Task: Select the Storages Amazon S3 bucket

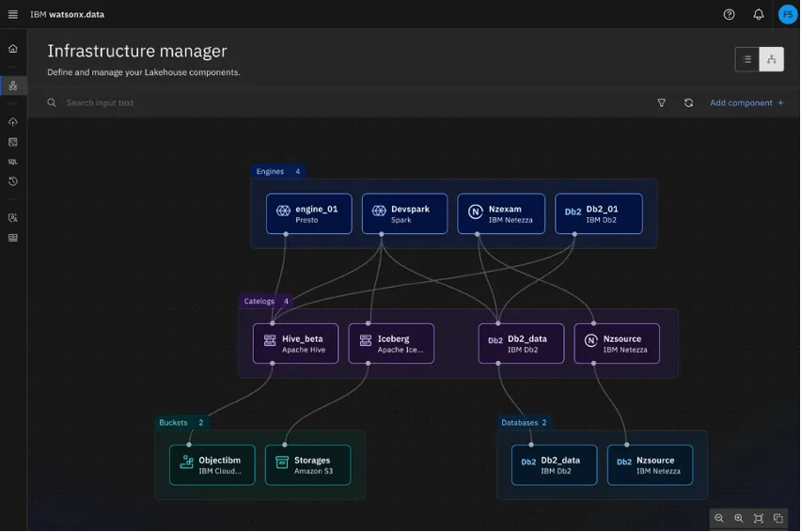Action: [308, 465]
